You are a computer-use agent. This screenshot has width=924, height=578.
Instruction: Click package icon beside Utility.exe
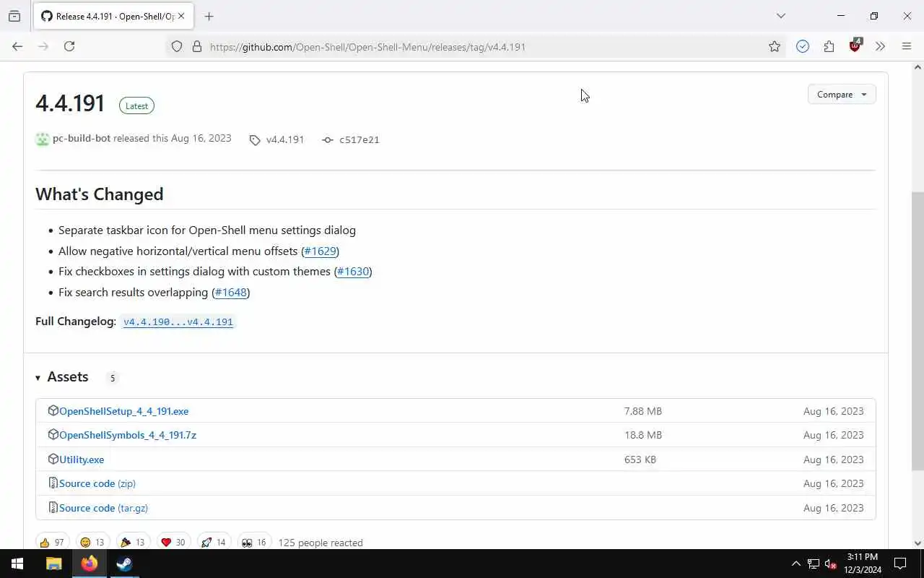coord(53,459)
